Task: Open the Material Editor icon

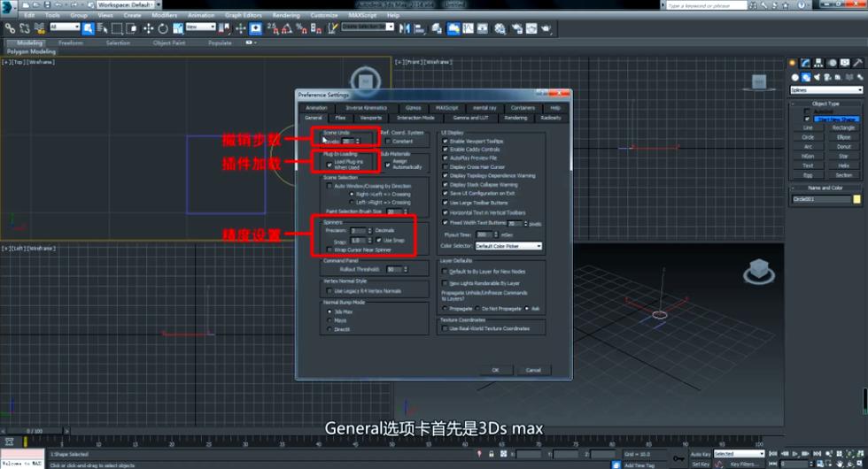Action: (x=500, y=28)
